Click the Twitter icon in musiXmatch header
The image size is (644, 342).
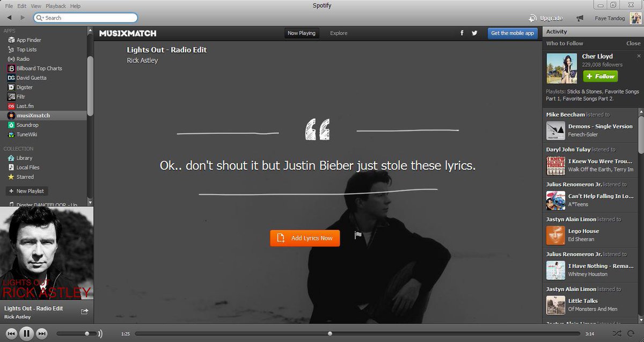click(x=474, y=33)
